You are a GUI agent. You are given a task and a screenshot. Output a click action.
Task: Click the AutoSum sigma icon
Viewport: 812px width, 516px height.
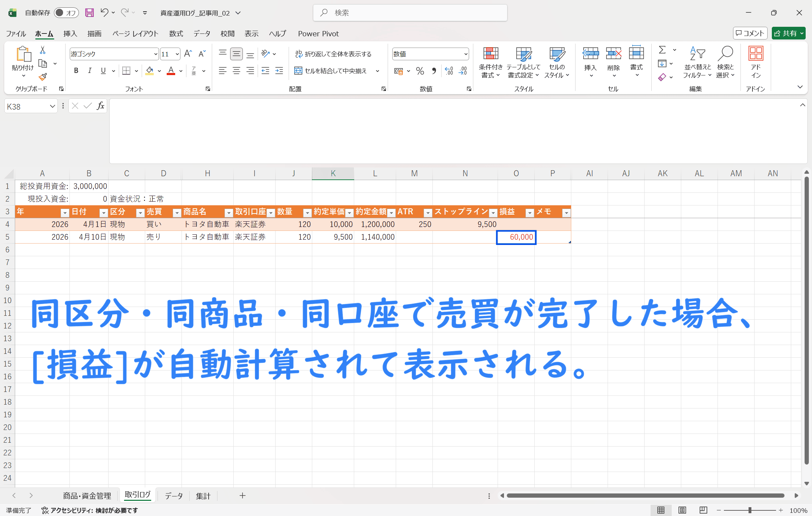(662, 50)
